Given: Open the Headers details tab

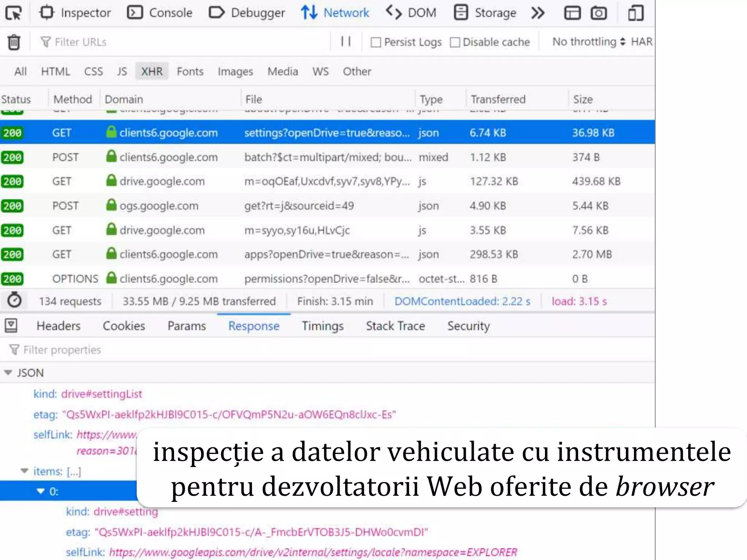Looking at the screenshot, I should [58, 326].
